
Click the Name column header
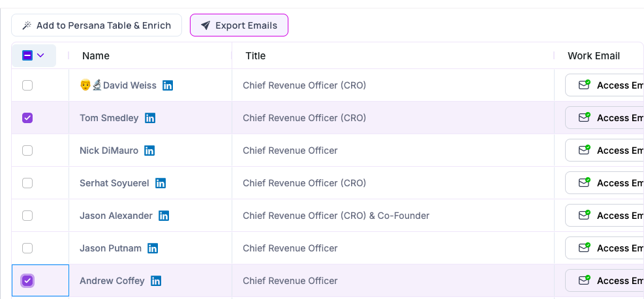[96, 56]
